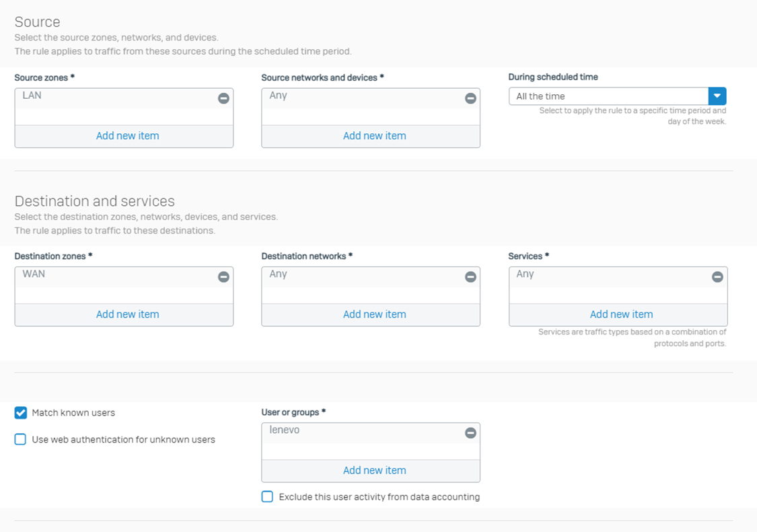
Task: Click the All the time schedule field
Action: [x=608, y=96]
